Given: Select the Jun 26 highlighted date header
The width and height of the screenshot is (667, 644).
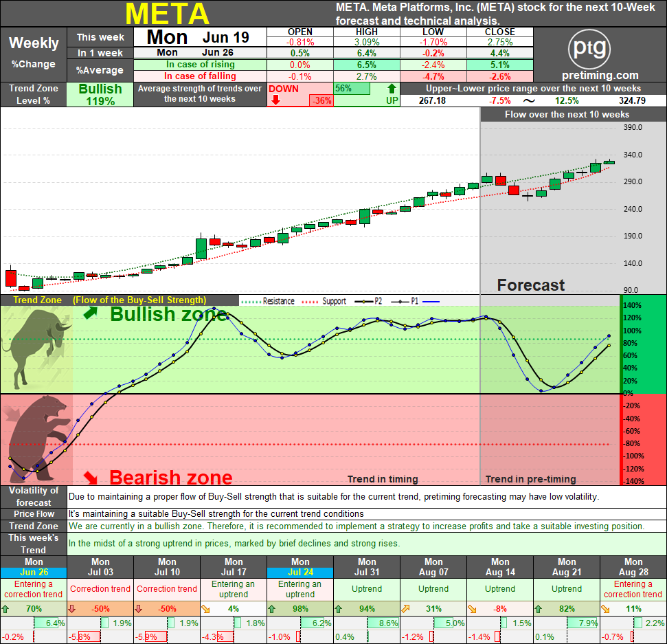Looking at the screenshot, I should [x=34, y=572].
